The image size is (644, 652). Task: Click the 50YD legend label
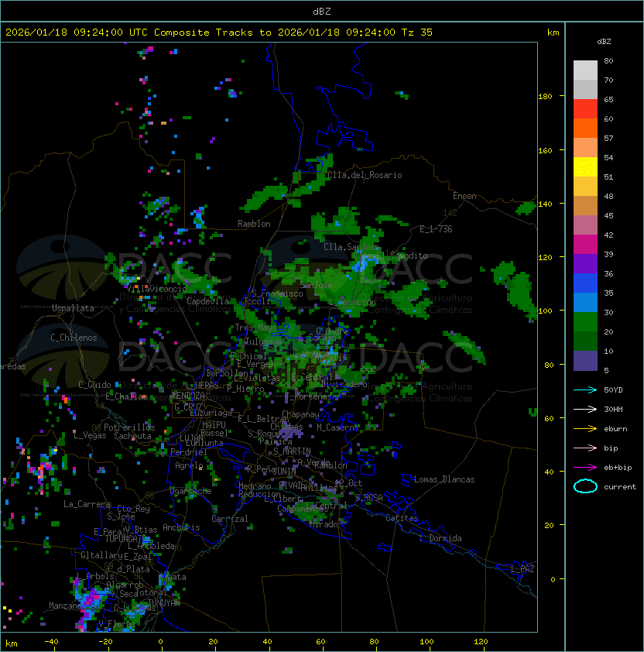pos(613,390)
